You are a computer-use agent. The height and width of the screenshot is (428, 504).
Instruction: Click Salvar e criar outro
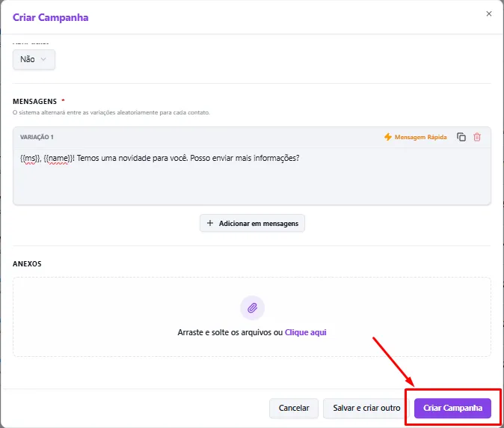(x=366, y=408)
